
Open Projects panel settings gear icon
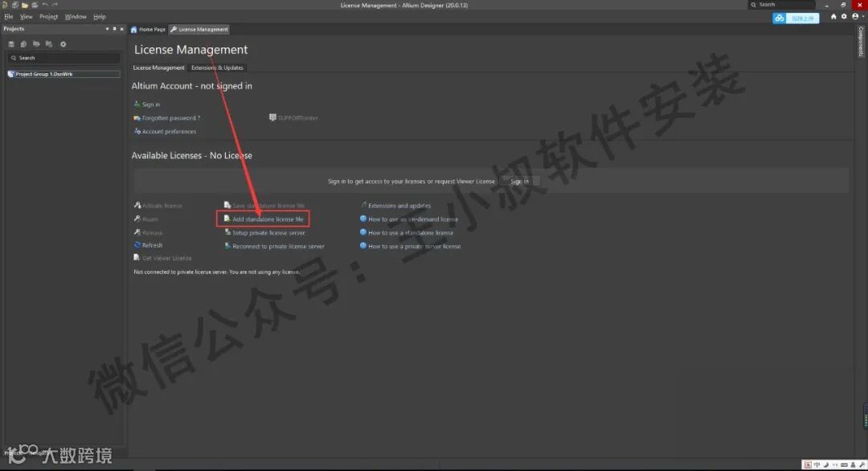coord(63,43)
